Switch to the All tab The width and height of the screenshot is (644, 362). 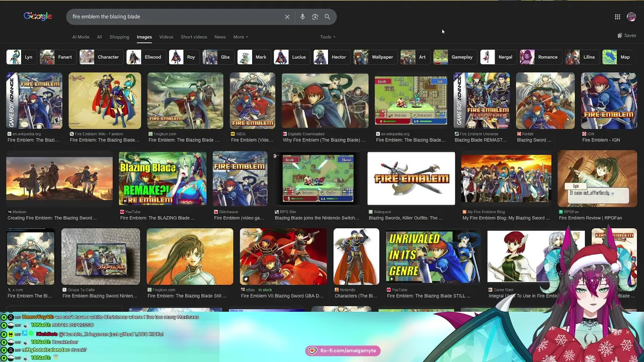pos(99,37)
